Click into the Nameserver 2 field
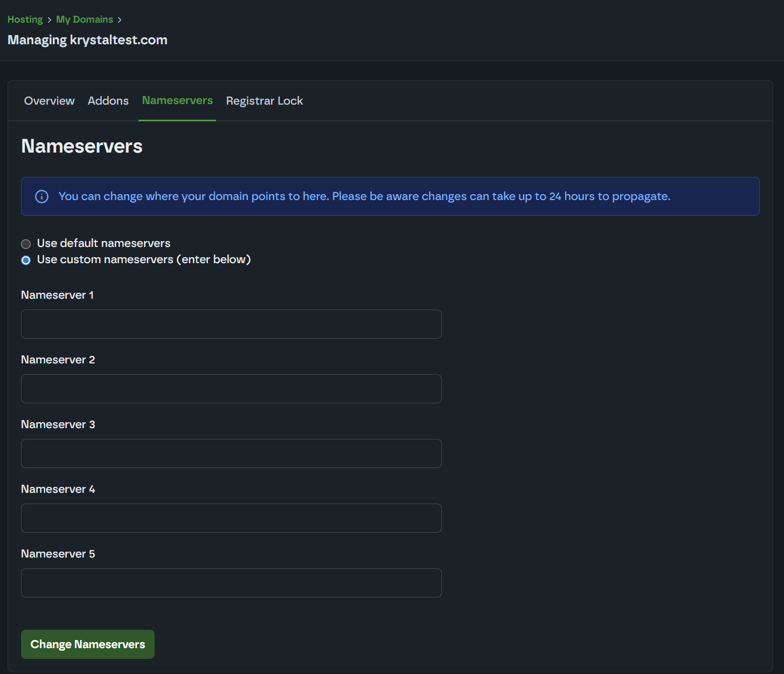The width and height of the screenshot is (784, 674). 231,389
